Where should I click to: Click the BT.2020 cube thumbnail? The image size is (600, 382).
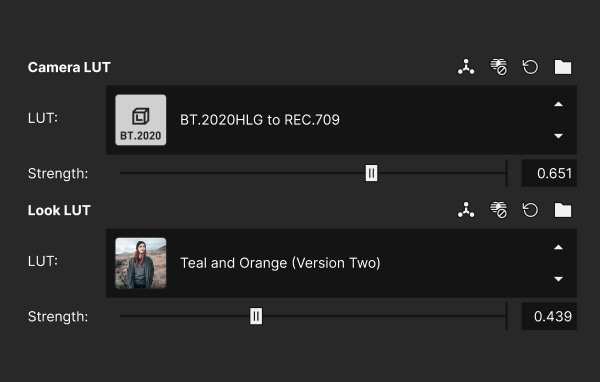click(141, 120)
